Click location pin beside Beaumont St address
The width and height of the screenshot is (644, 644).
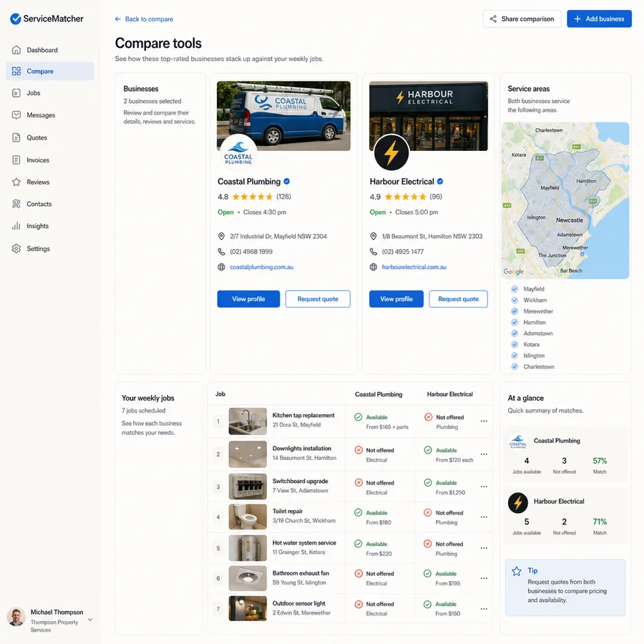[374, 236]
